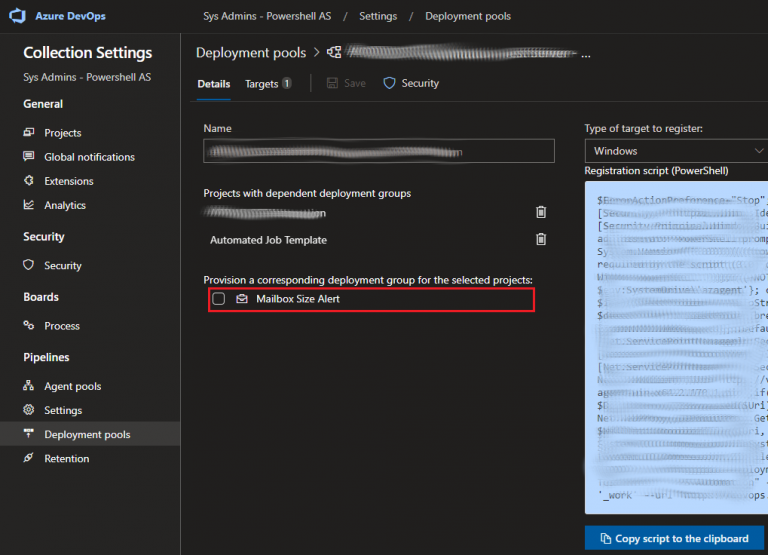
Task: Click the Extensions puzzle icon
Action: [29, 180]
